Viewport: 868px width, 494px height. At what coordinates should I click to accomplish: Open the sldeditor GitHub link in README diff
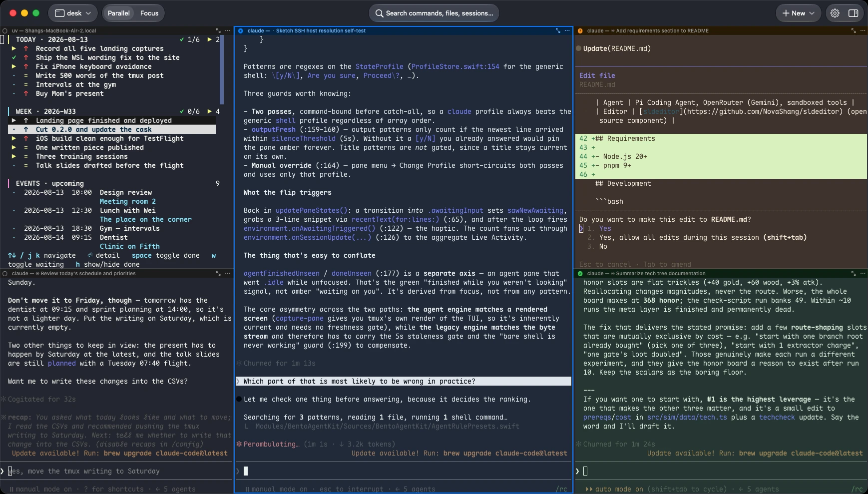(661, 111)
